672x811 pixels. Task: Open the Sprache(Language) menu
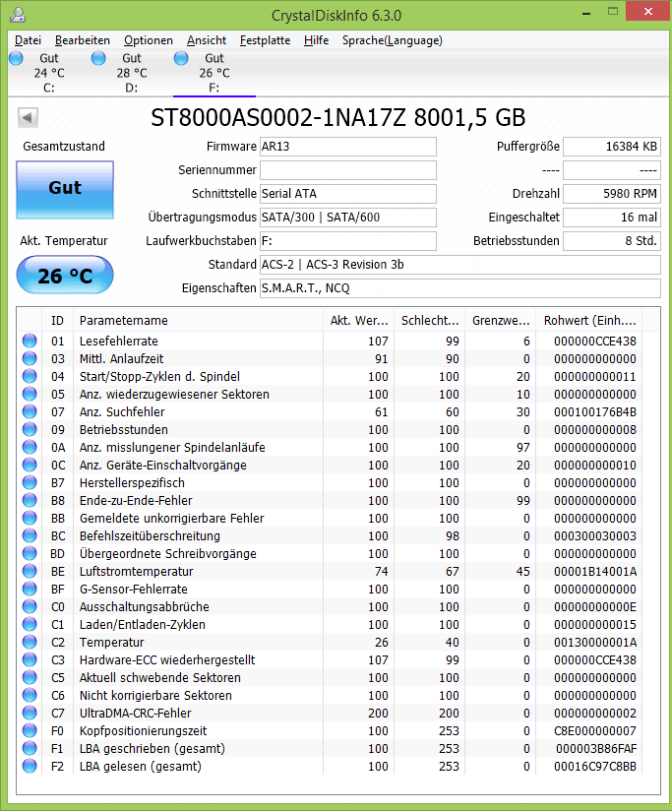pyautogui.click(x=393, y=40)
